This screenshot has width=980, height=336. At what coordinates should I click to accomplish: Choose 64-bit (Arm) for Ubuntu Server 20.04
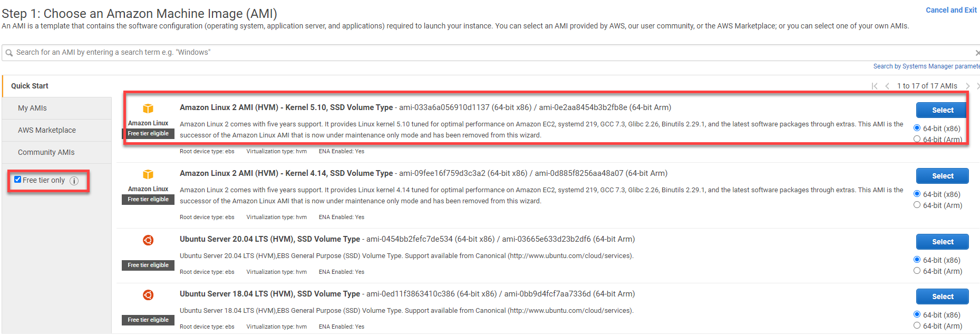coord(917,271)
